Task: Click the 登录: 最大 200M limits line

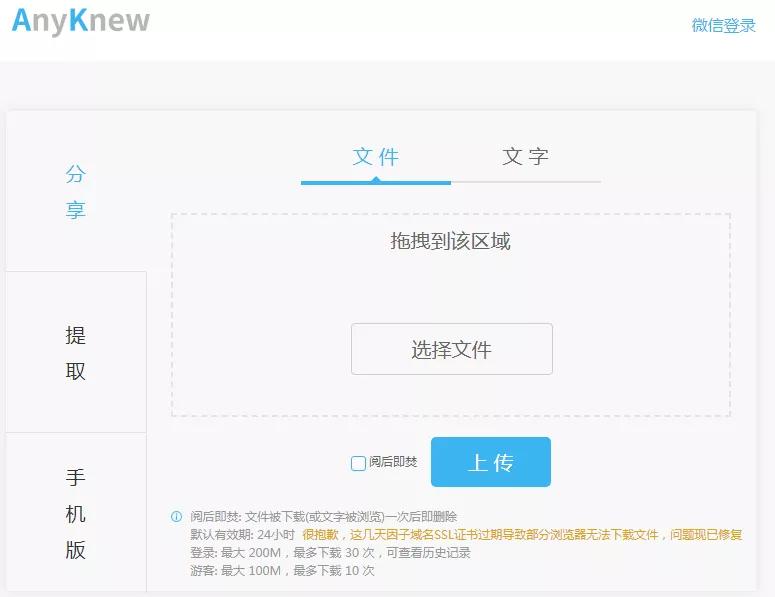Action: pos(330,553)
